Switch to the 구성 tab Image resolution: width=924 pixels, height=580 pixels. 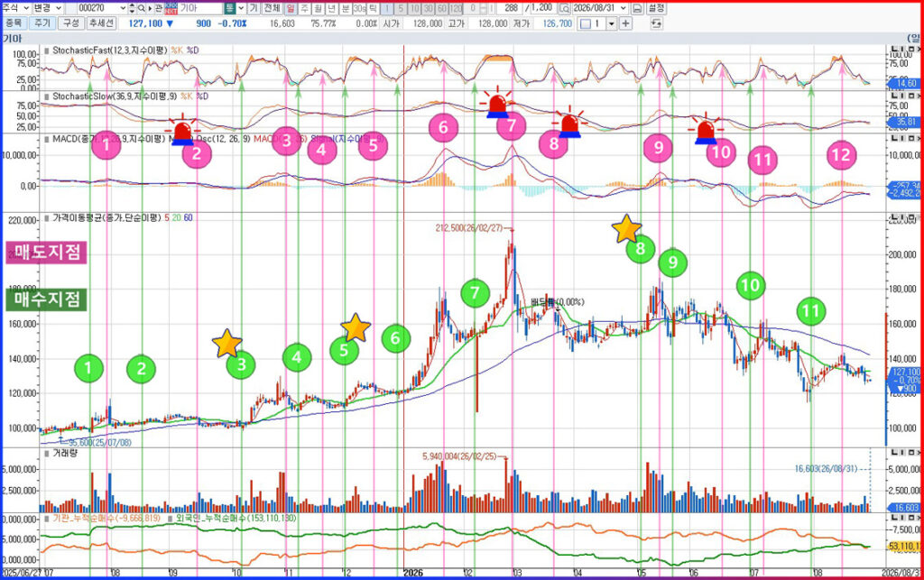[x=70, y=23]
